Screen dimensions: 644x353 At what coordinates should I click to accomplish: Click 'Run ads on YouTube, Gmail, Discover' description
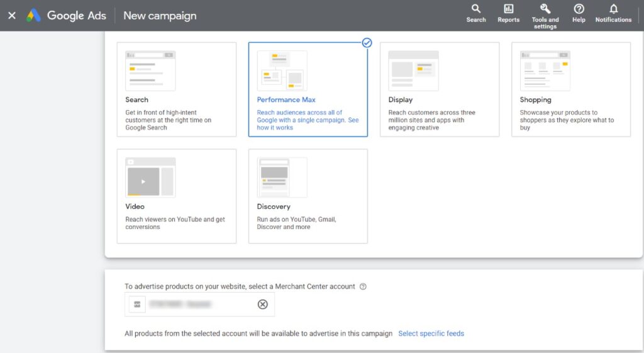(x=296, y=223)
